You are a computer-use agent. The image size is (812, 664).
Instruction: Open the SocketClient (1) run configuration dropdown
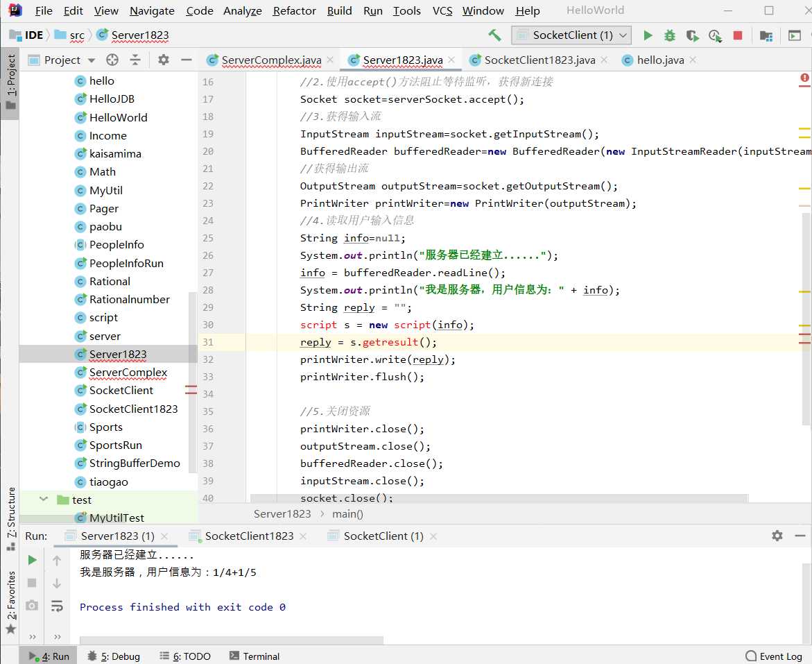(571, 35)
